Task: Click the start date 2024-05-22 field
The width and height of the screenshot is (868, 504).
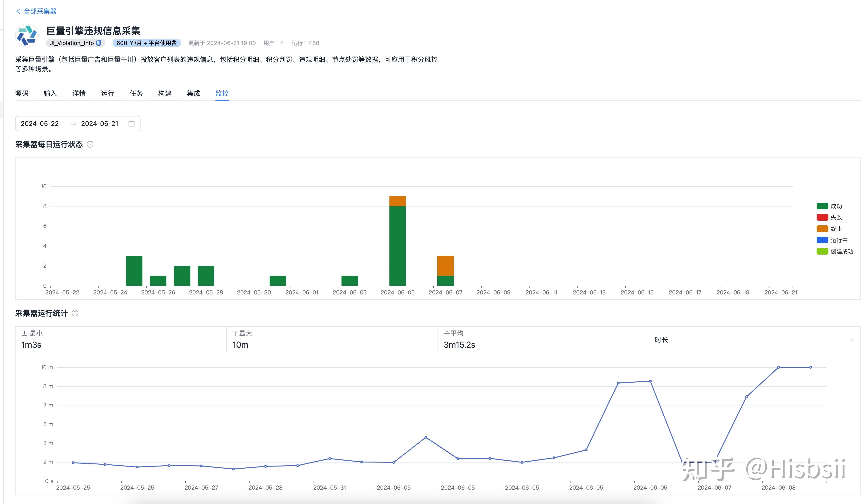Action: (40, 124)
